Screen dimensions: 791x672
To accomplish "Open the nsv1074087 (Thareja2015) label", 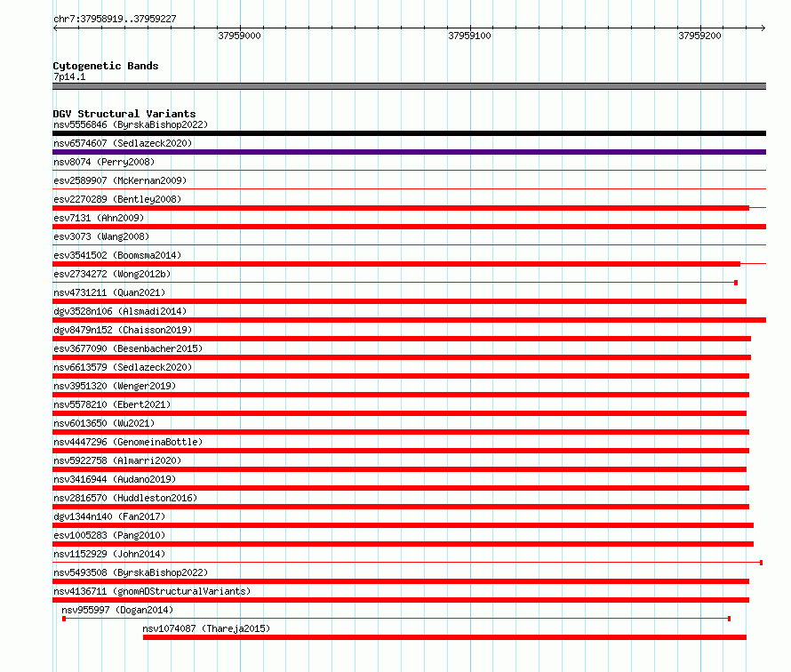I will pyautogui.click(x=206, y=628).
